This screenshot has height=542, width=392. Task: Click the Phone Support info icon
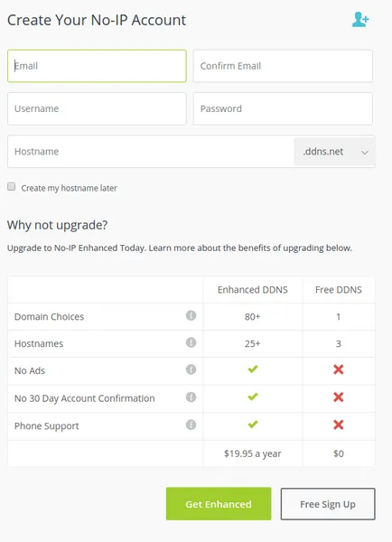point(191,425)
